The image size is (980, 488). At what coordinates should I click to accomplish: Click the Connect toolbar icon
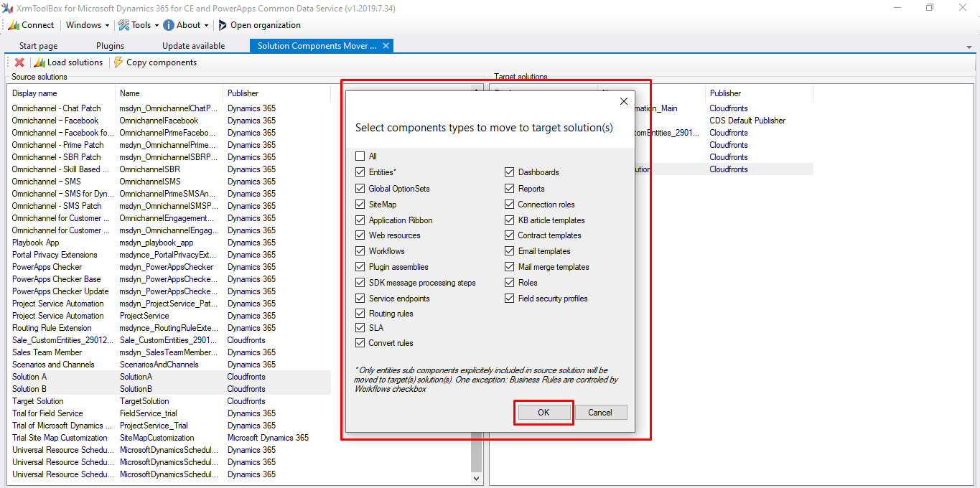14,25
